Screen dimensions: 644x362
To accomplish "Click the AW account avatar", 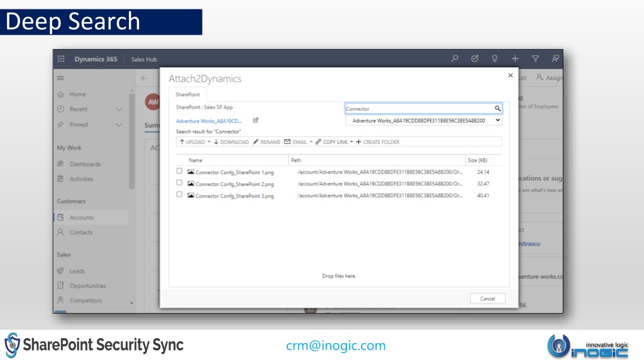I will click(153, 102).
